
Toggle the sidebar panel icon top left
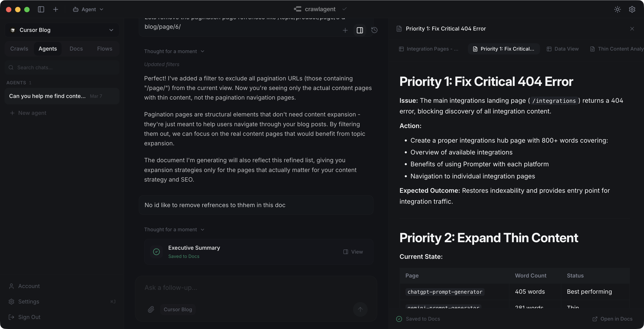41,9
